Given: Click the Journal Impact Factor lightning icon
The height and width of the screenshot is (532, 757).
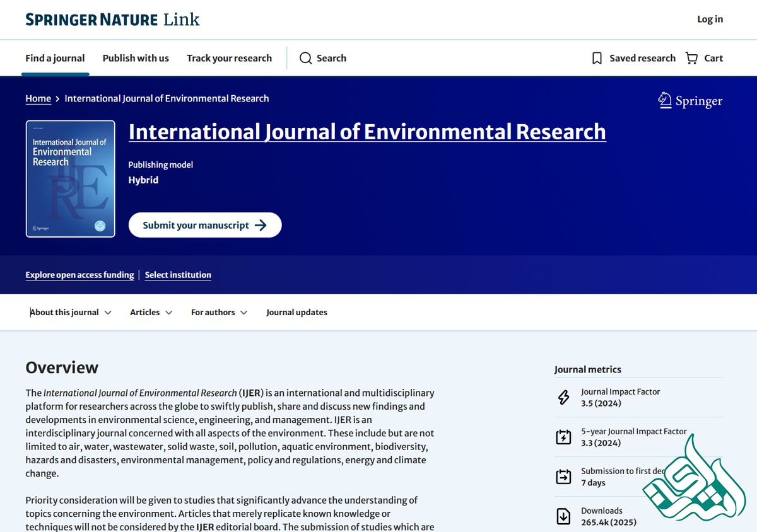Looking at the screenshot, I should pos(563,398).
